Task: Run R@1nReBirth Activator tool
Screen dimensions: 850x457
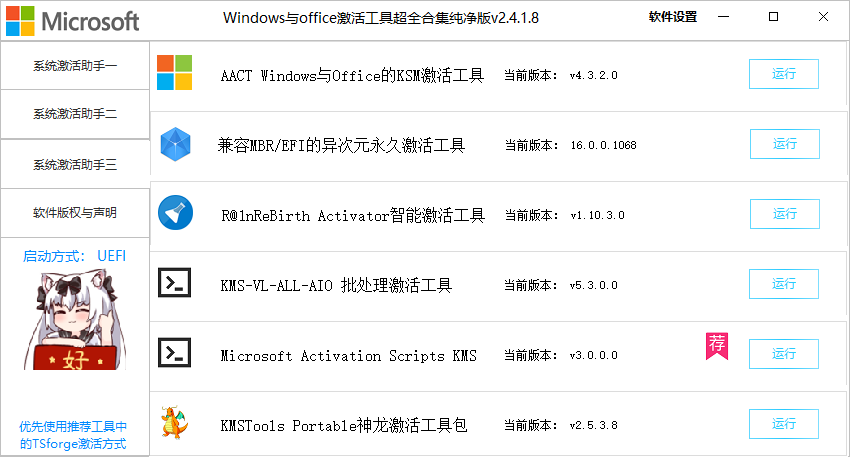Action: pyautogui.click(x=785, y=214)
